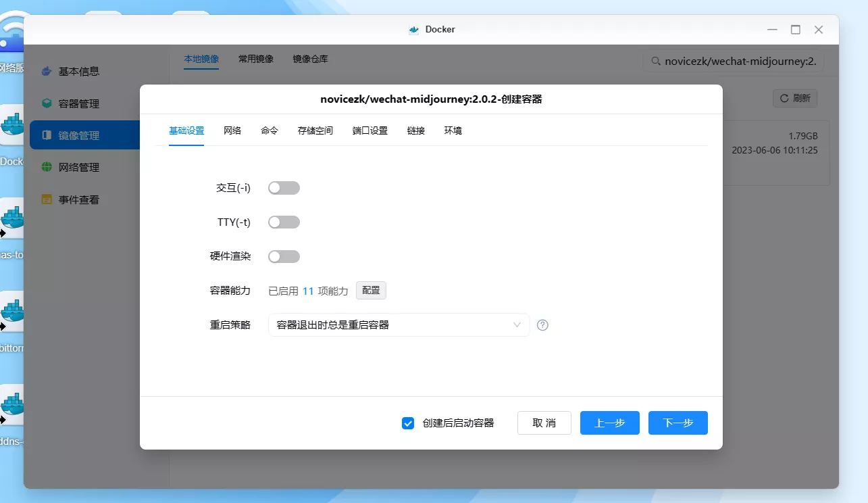Switch to the 本地镜像 tab

tap(201, 59)
